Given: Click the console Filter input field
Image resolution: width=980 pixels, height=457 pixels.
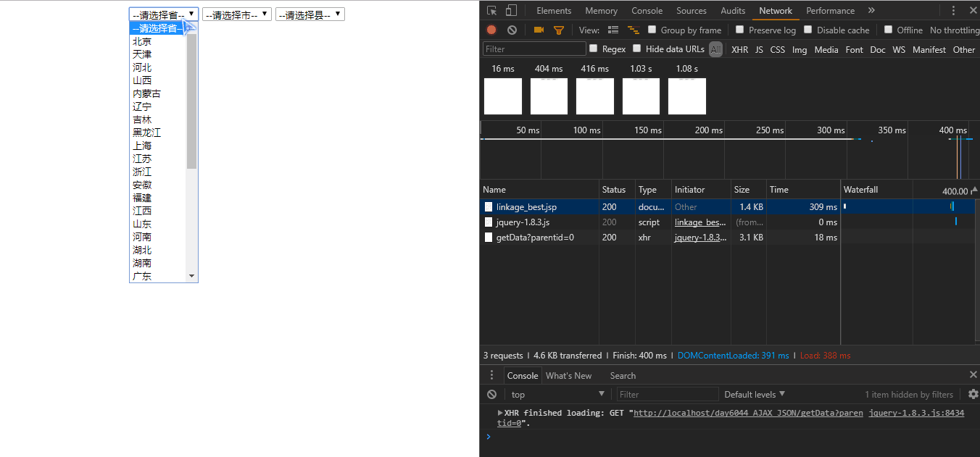Looking at the screenshot, I should (x=668, y=394).
